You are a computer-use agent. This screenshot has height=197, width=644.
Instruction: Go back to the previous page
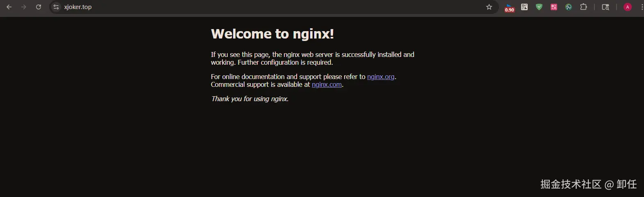click(x=9, y=7)
